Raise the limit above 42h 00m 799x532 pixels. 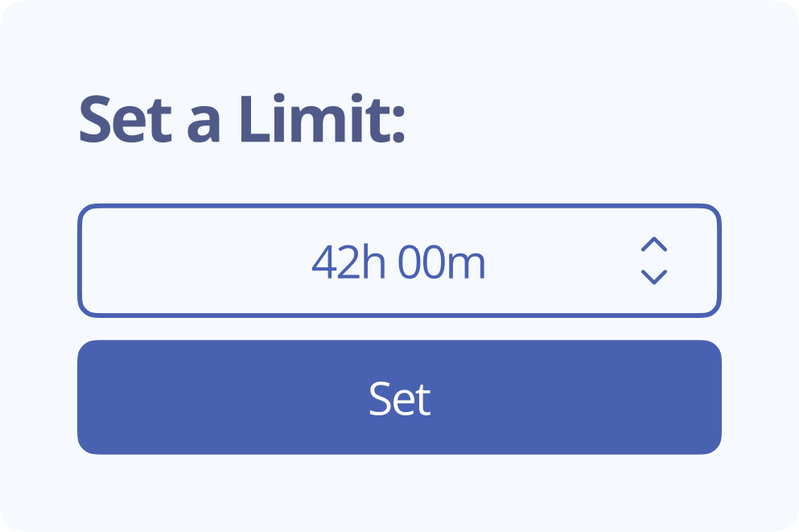click(x=654, y=245)
